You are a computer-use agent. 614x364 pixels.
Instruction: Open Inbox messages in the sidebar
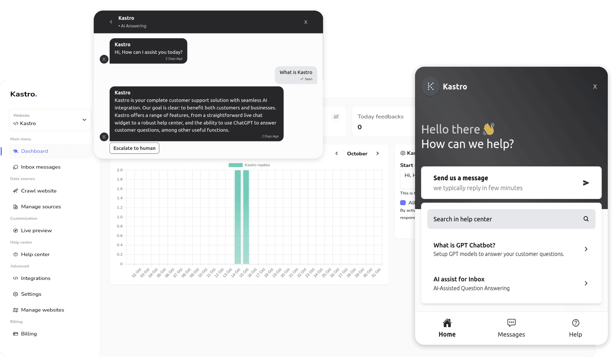40,167
